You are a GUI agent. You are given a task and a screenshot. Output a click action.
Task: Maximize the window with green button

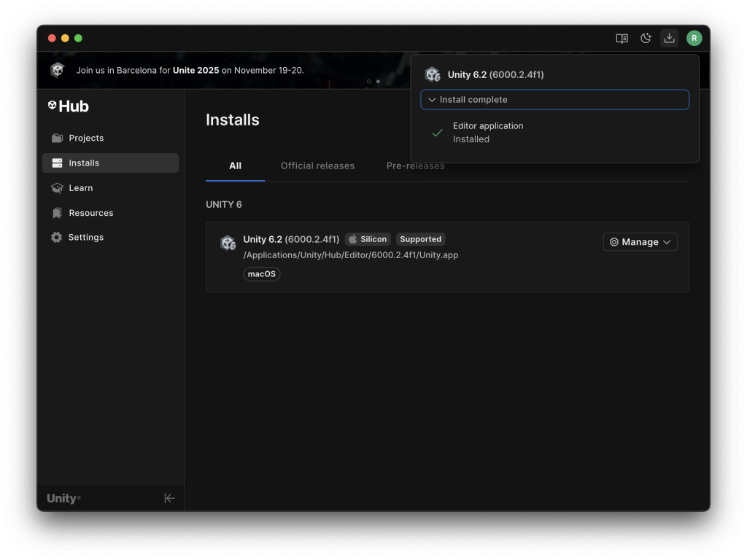click(x=78, y=38)
